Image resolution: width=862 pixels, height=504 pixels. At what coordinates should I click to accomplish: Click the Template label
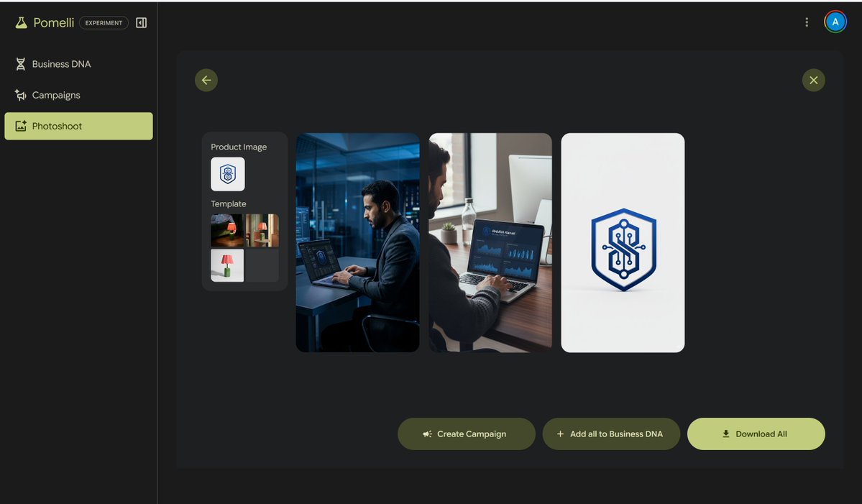228,204
